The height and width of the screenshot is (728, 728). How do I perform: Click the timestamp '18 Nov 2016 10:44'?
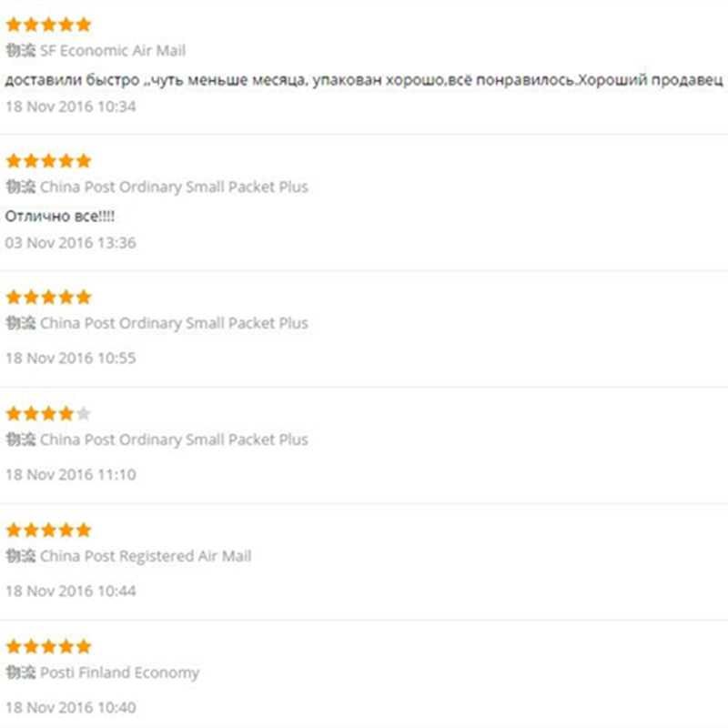pos(70,591)
